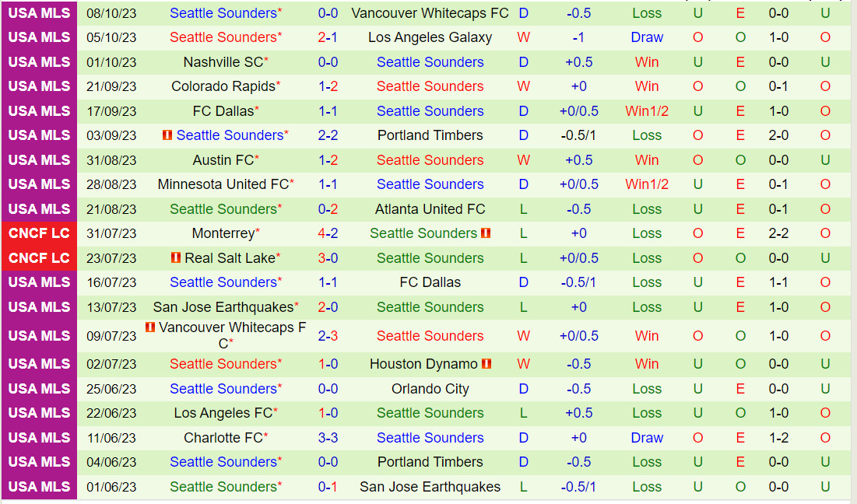Click red card icon before Vancouver Whitecaps 09/07/23

(149, 327)
